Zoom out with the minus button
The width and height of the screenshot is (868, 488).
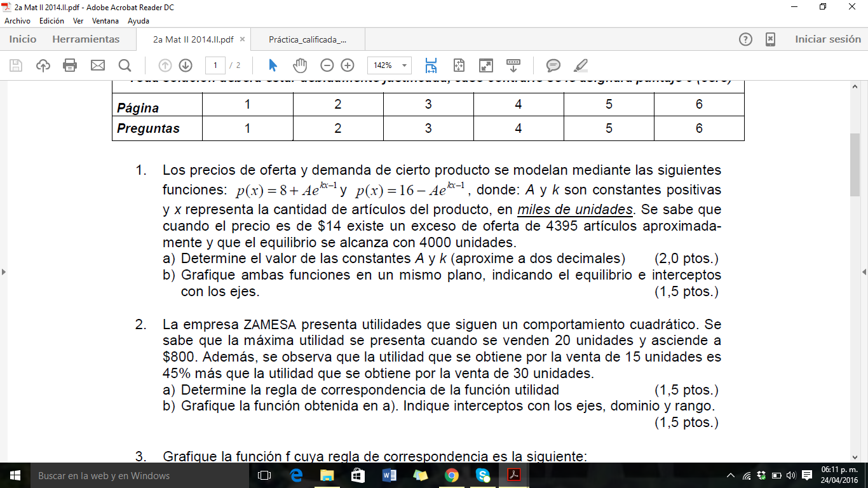(327, 65)
